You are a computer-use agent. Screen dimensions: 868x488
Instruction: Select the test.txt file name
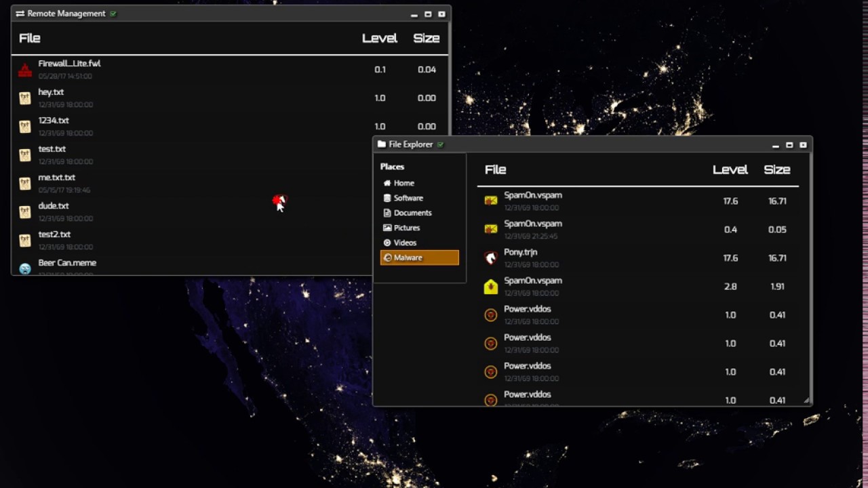[52, 149]
